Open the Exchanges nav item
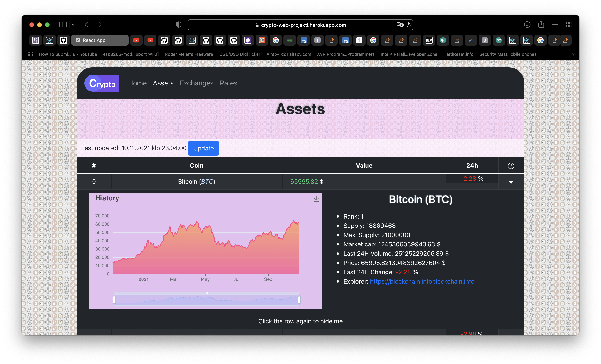This screenshot has width=601, height=364. tap(197, 83)
